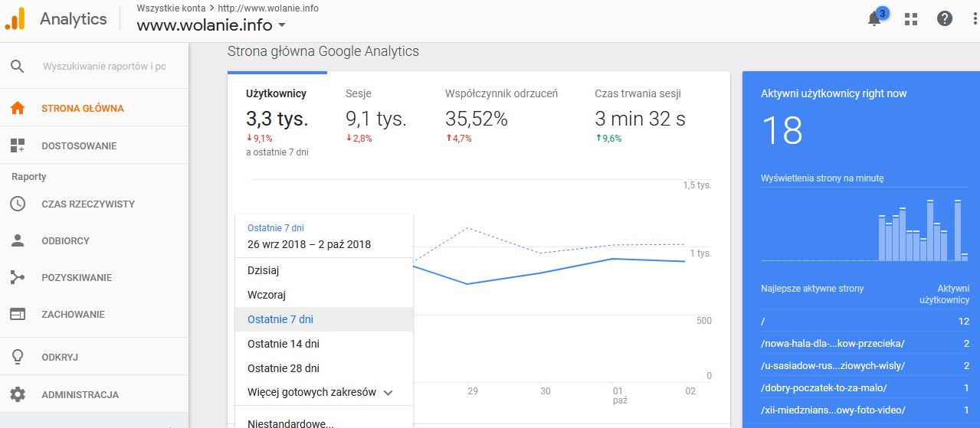Click the report search input field

(x=104, y=66)
